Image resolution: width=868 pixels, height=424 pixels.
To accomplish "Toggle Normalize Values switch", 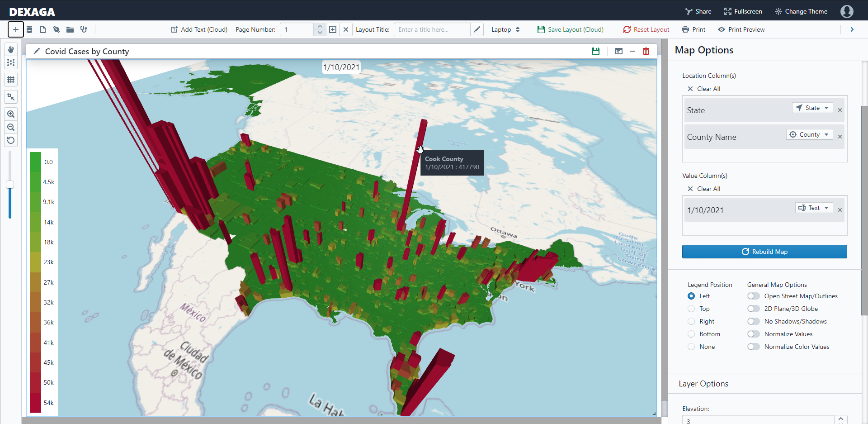I will coord(753,334).
